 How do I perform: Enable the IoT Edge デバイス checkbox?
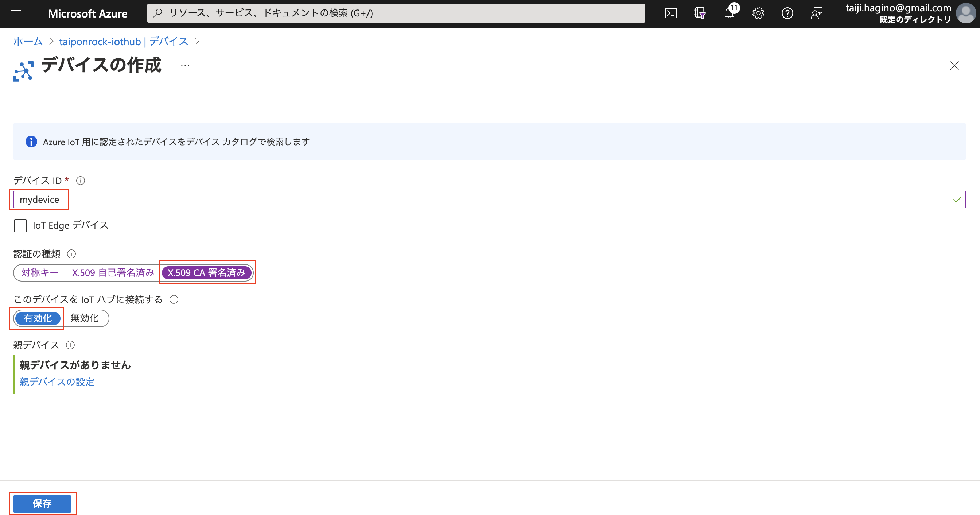(20, 225)
